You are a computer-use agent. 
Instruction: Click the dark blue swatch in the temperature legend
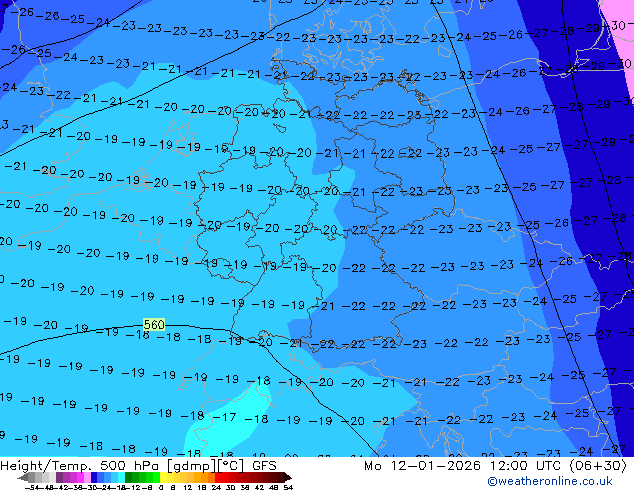[x=94, y=477]
